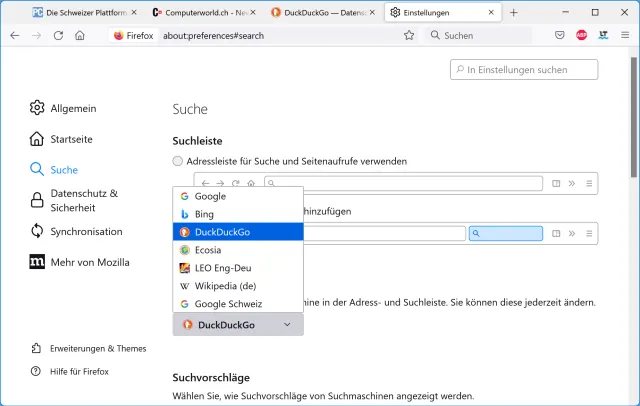Open the Firefox home page
This screenshot has width=640, height=406.
click(x=80, y=35)
